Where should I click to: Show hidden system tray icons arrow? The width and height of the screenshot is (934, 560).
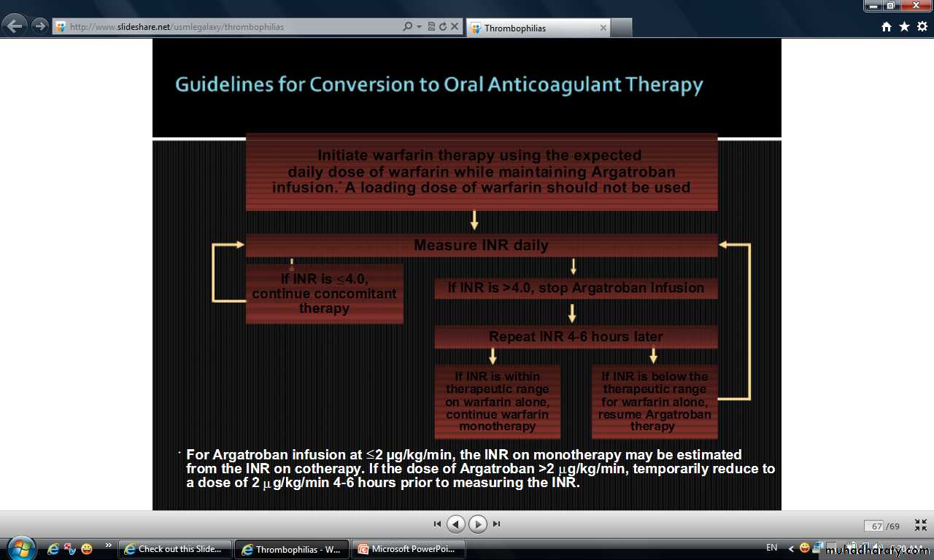click(791, 548)
